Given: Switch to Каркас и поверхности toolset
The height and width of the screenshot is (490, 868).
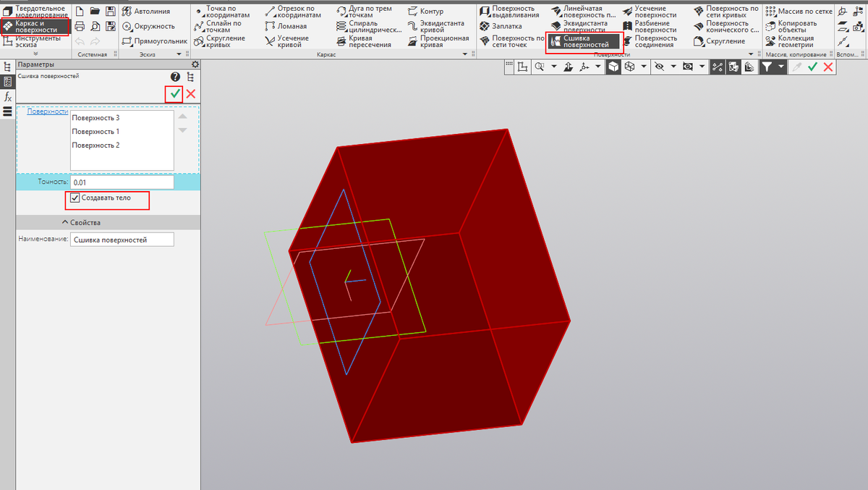Looking at the screenshot, I should point(35,26).
